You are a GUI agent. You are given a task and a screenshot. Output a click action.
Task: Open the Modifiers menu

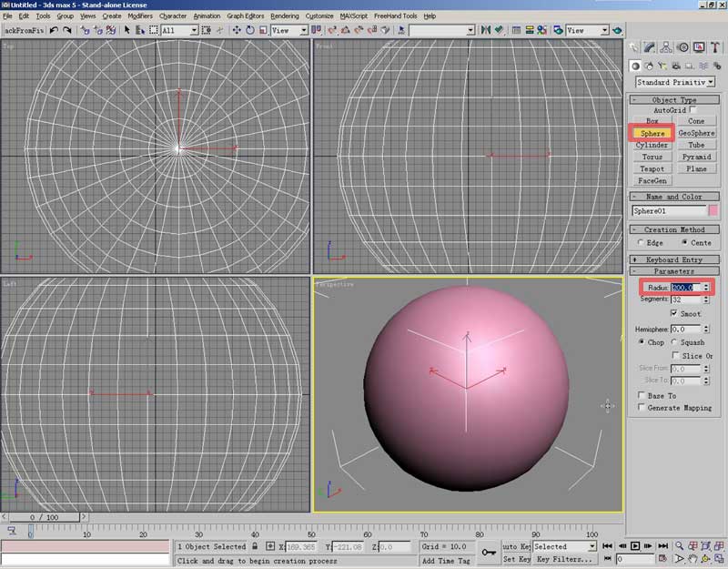tap(140, 15)
